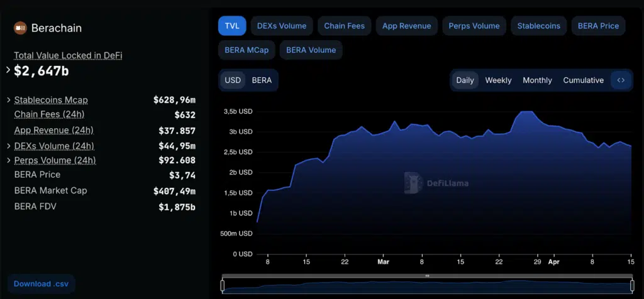
Task: Grab the left range slider handle
Action: click(222, 286)
